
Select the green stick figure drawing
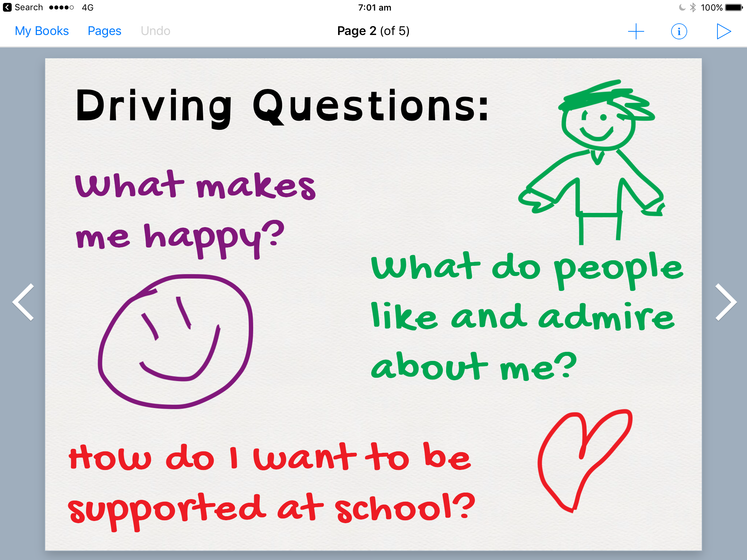592,162
